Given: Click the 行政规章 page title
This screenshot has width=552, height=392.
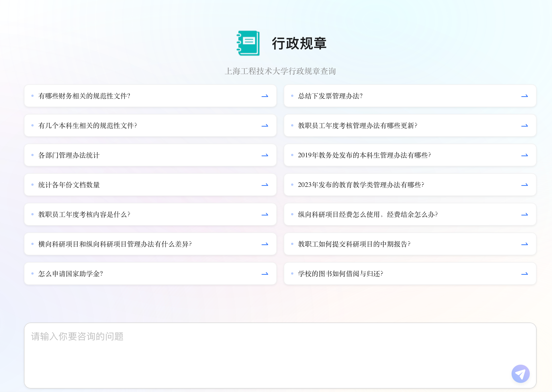Looking at the screenshot, I should 299,44.
